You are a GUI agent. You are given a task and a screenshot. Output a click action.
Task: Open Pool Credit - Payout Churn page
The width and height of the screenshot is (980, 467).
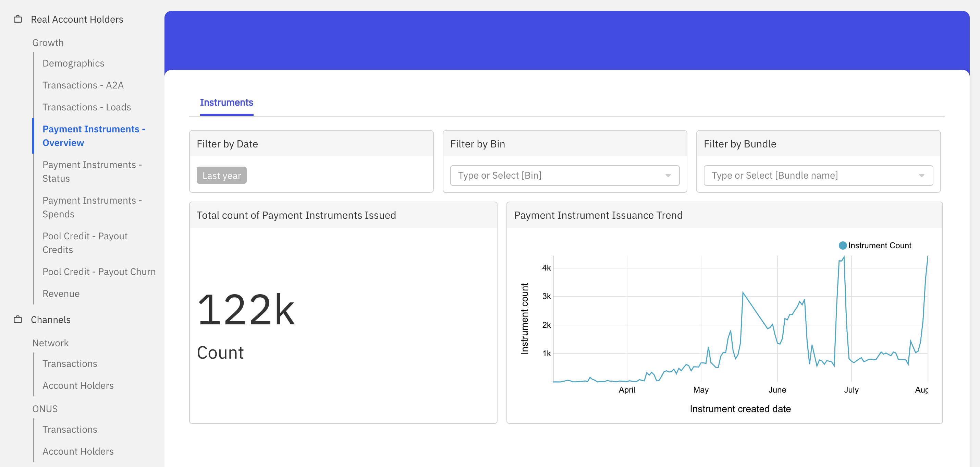click(99, 271)
